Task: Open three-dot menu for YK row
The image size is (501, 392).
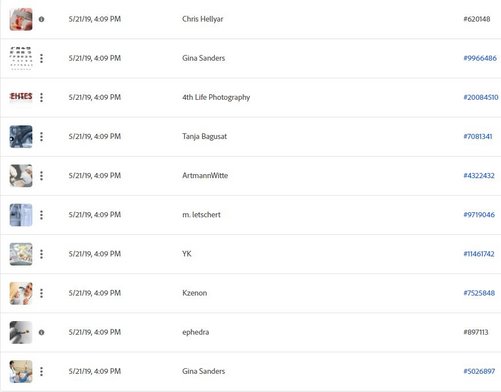Action: tap(41, 254)
